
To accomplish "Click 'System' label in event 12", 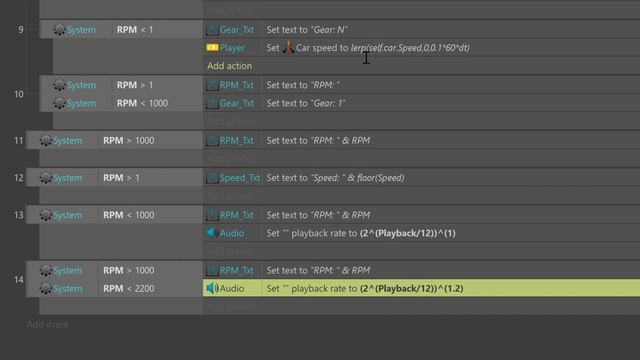I will coord(68,178).
